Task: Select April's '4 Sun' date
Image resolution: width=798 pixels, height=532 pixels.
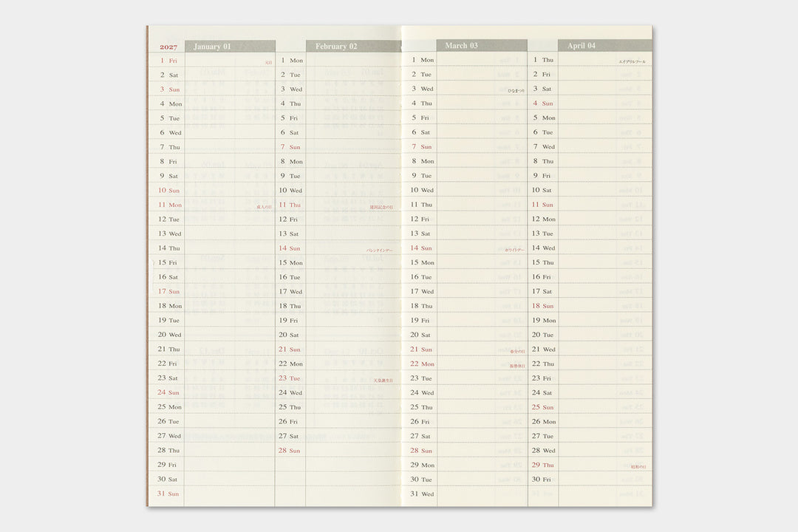Action: pos(543,103)
